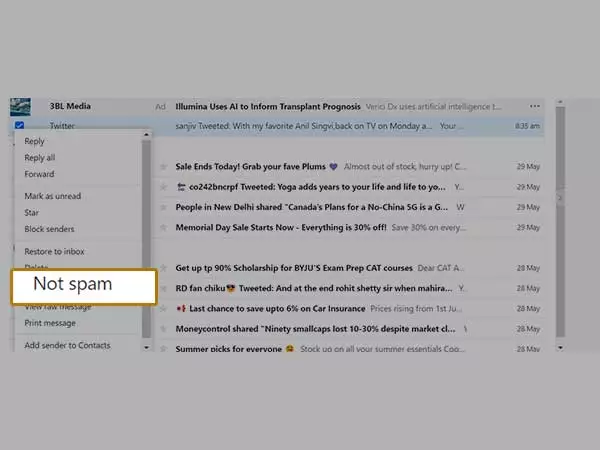
Task: Click context menu scroll down arrow
Action: click(146, 347)
